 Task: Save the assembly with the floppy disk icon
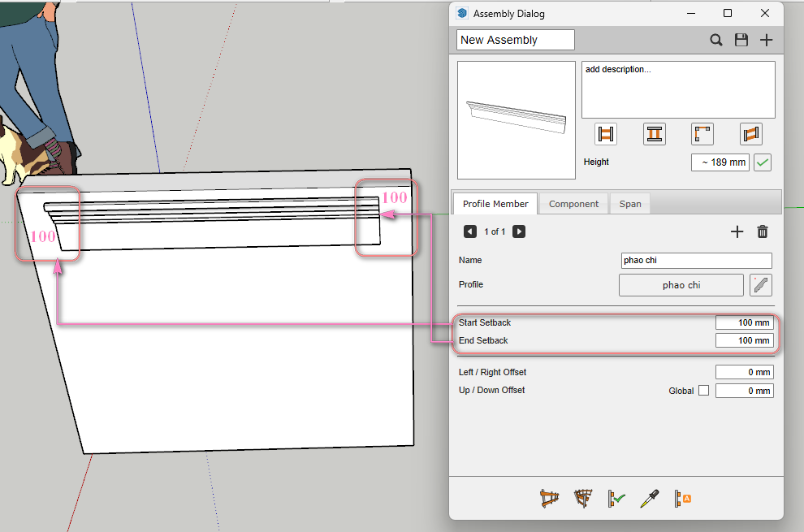(x=741, y=40)
